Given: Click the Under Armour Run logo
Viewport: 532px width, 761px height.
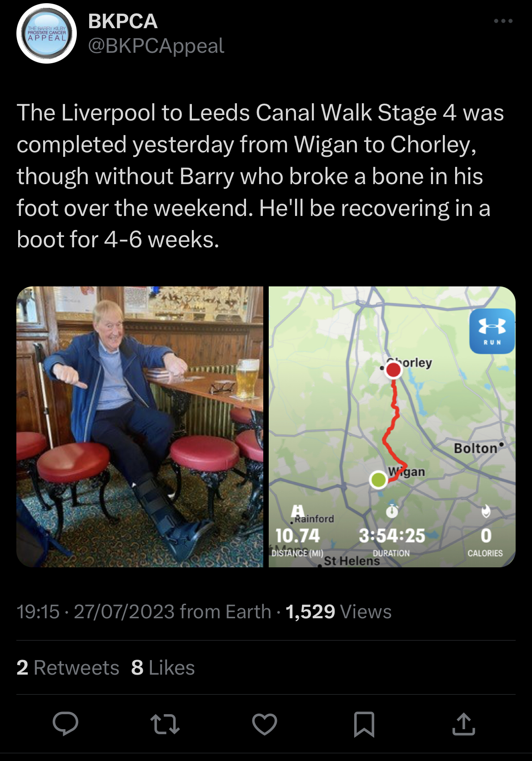Looking at the screenshot, I should [492, 330].
